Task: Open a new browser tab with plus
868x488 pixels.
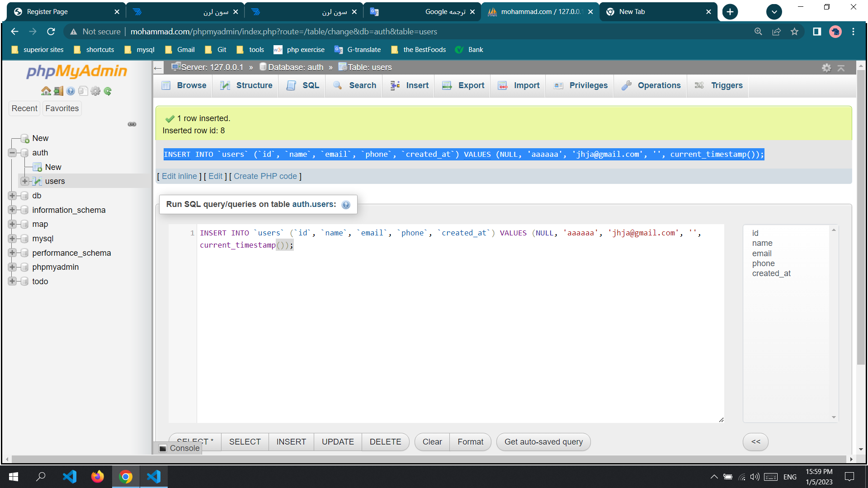Action: coord(730,12)
